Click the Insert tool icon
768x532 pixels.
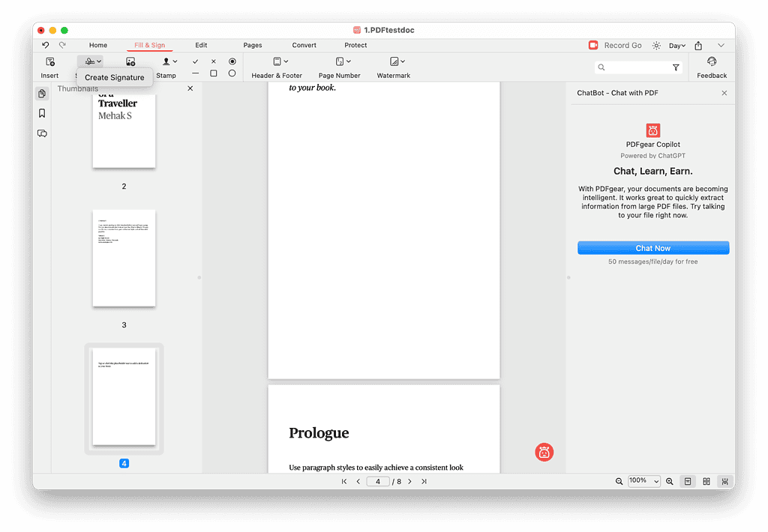tap(49, 62)
